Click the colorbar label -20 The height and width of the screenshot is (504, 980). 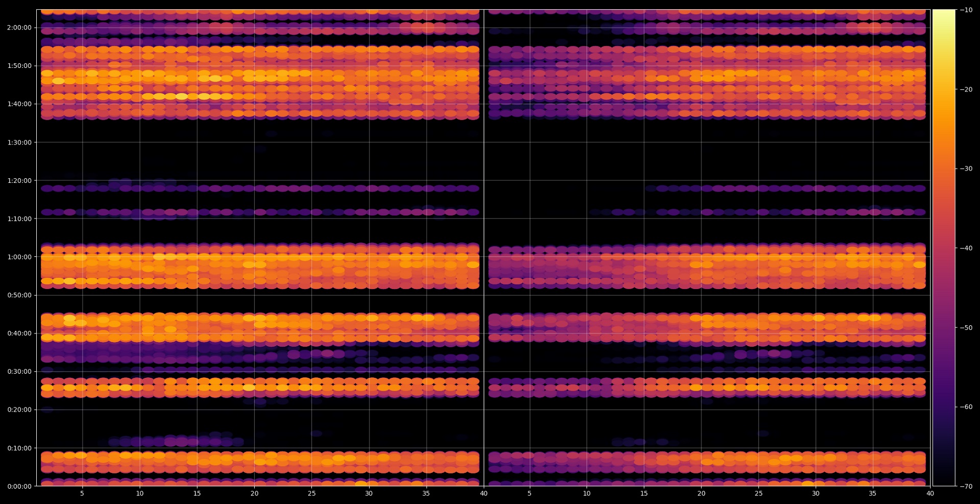coord(966,89)
